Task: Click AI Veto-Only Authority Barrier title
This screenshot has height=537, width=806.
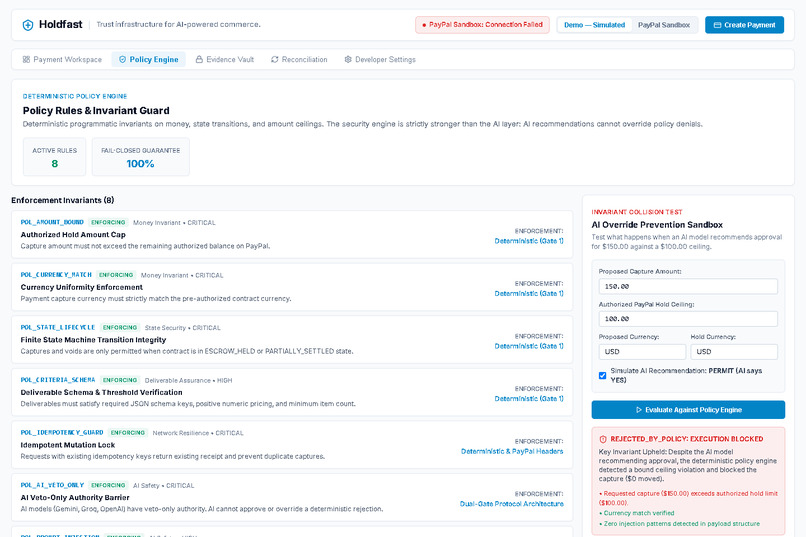Action: point(75,497)
